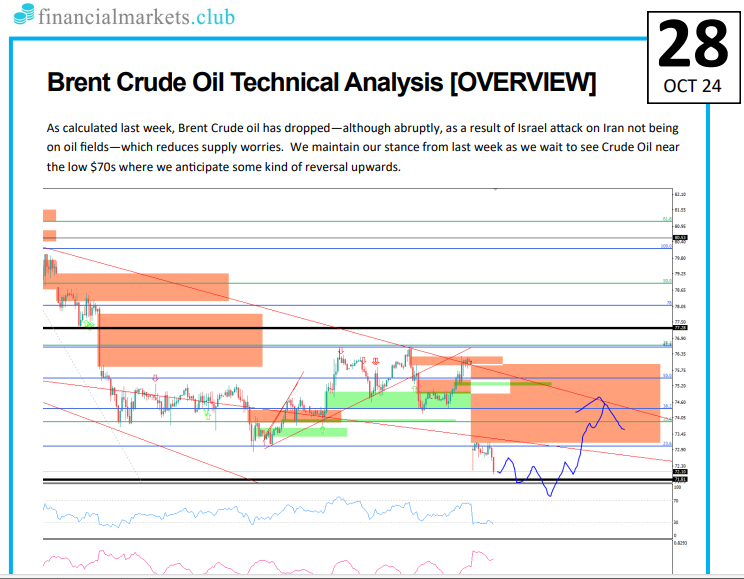
Task: Click the 100 level label on the oscillator axis
Action: [x=676, y=487]
